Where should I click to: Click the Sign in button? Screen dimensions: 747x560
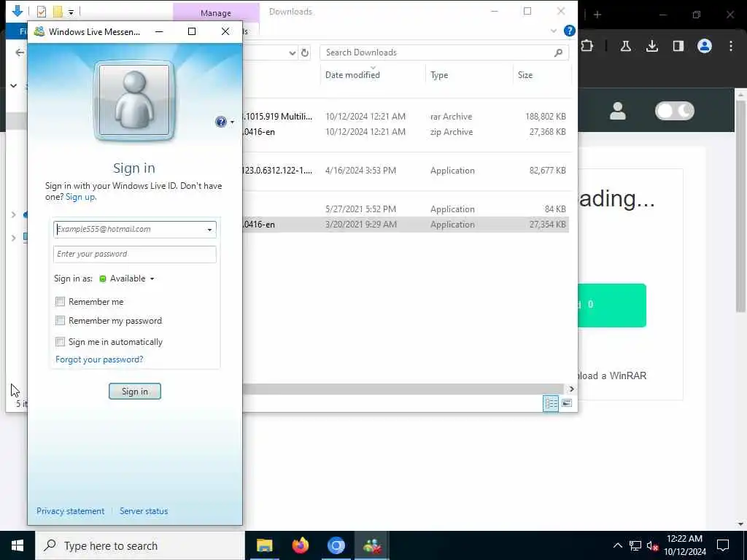click(135, 392)
